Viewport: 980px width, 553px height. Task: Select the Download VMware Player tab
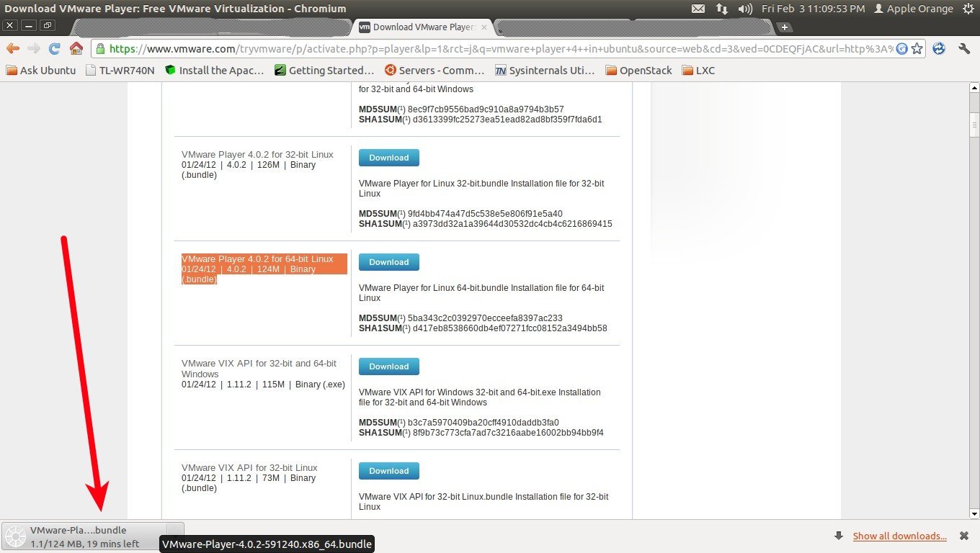click(x=424, y=27)
